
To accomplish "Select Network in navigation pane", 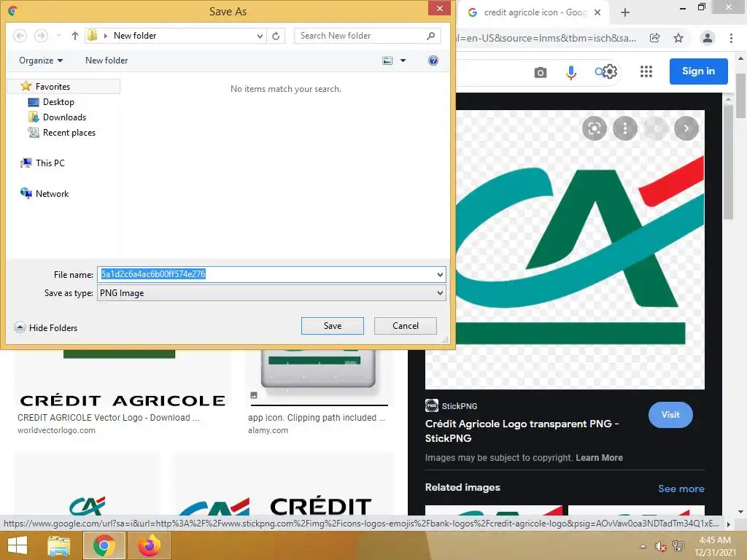I will (44, 194).
